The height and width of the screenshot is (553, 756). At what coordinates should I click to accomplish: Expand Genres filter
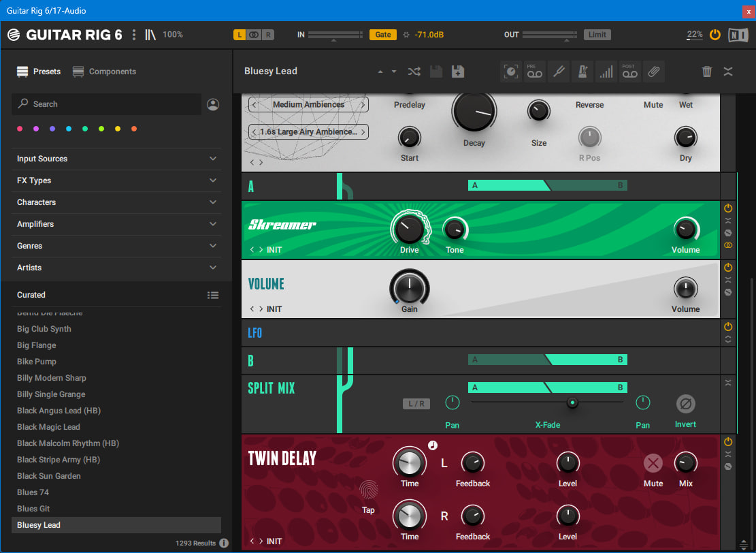116,246
